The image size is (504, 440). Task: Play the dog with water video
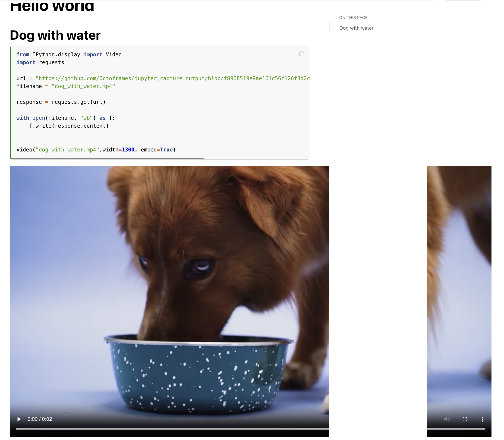19,419
